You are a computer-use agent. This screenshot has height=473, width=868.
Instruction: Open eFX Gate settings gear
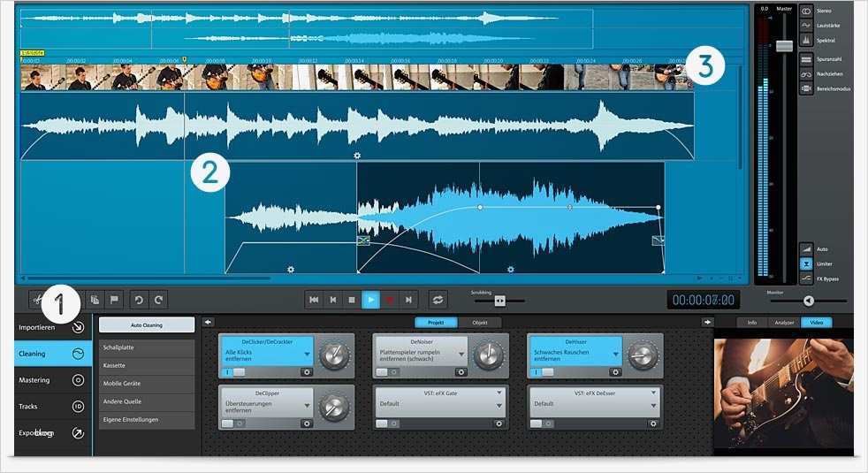[x=499, y=423]
